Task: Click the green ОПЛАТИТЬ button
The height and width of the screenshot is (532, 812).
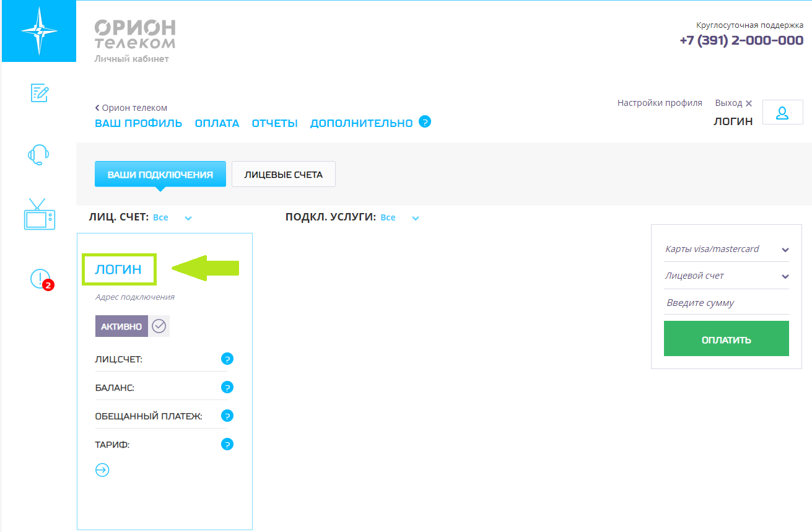Action: click(x=727, y=339)
